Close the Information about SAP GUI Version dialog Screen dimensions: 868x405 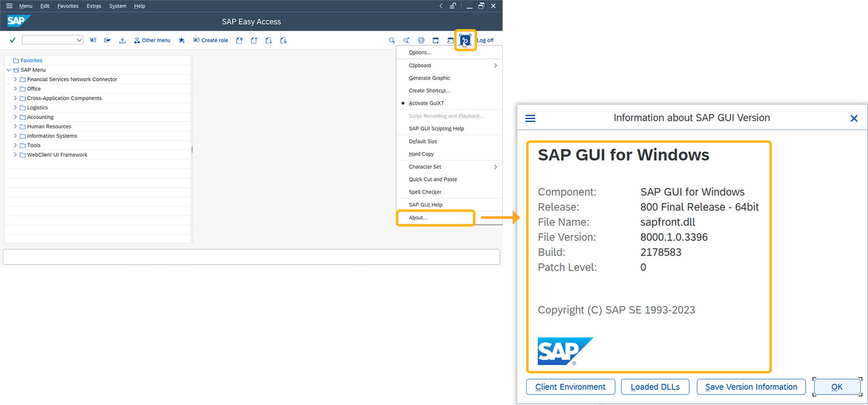(854, 118)
